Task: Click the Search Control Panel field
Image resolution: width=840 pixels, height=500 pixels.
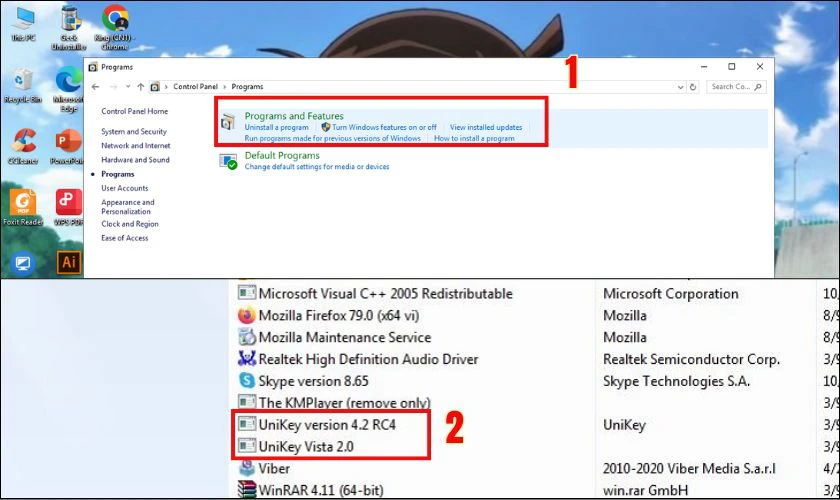Action: [x=736, y=87]
